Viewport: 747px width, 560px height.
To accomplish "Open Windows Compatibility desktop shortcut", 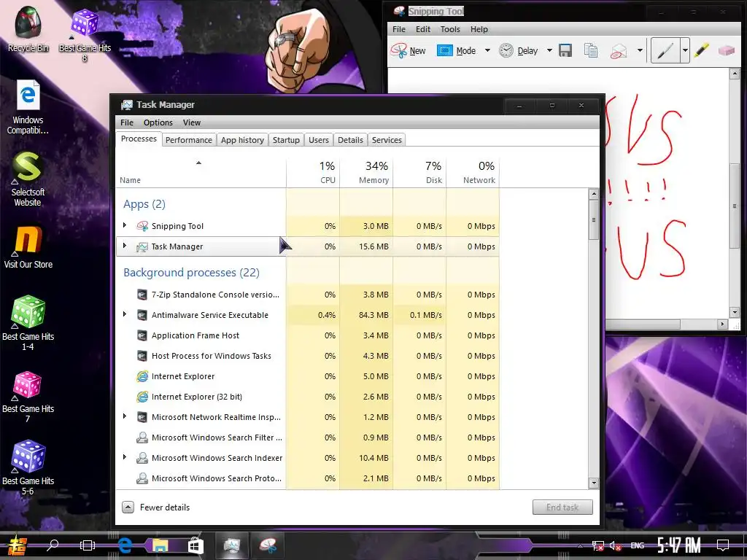I will point(28,107).
